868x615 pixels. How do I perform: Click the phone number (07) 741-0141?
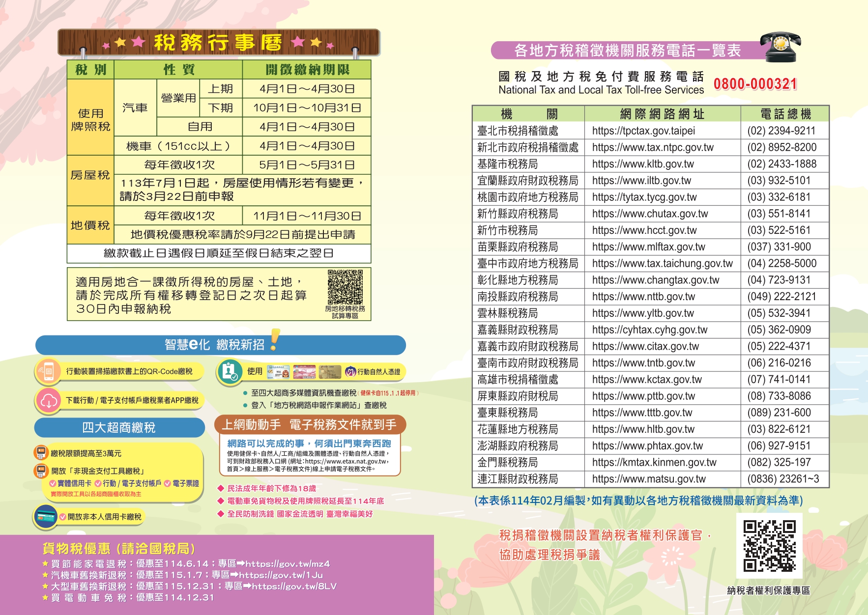[x=779, y=380]
